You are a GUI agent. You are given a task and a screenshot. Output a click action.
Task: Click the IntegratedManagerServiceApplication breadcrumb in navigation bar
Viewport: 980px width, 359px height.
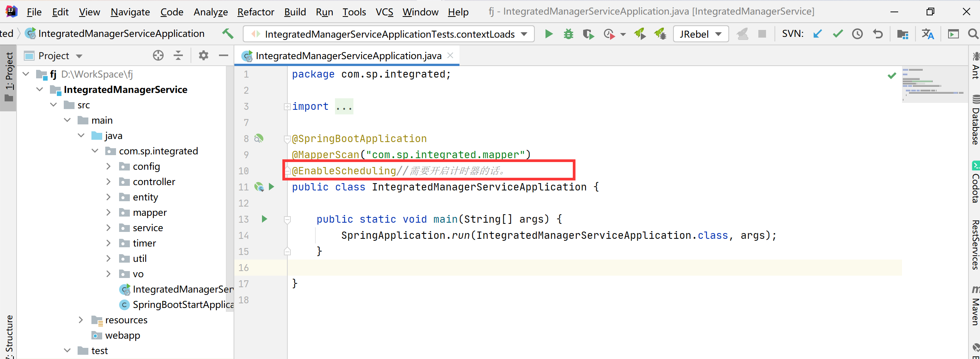coord(115,34)
